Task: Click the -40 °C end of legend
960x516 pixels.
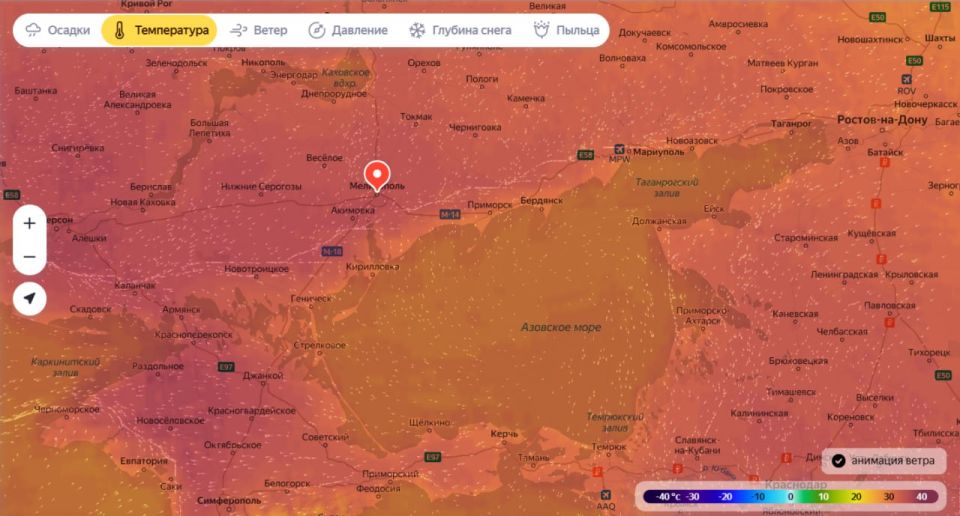Action: click(x=664, y=496)
